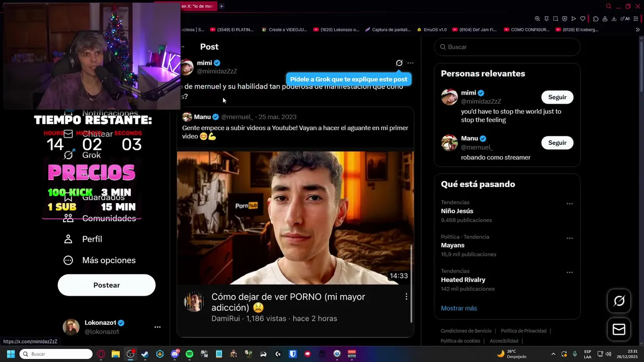The height and width of the screenshot is (362, 644).
Task: Click the Postear button
Action: click(x=107, y=285)
